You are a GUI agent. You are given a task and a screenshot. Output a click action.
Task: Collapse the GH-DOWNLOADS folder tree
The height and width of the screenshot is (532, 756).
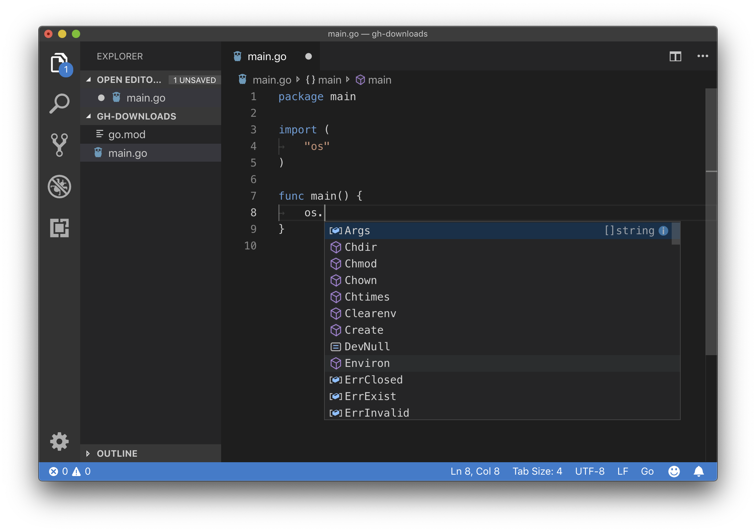coord(88,116)
